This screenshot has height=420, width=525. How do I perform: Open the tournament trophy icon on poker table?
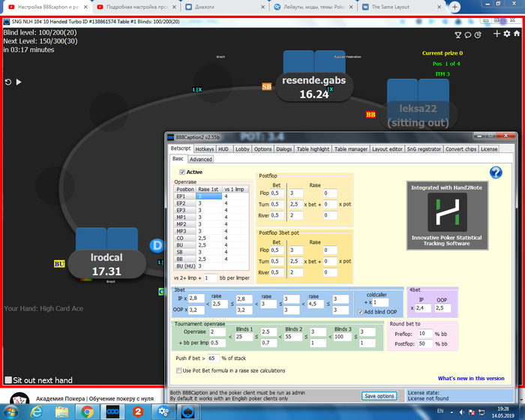(457, 34)
